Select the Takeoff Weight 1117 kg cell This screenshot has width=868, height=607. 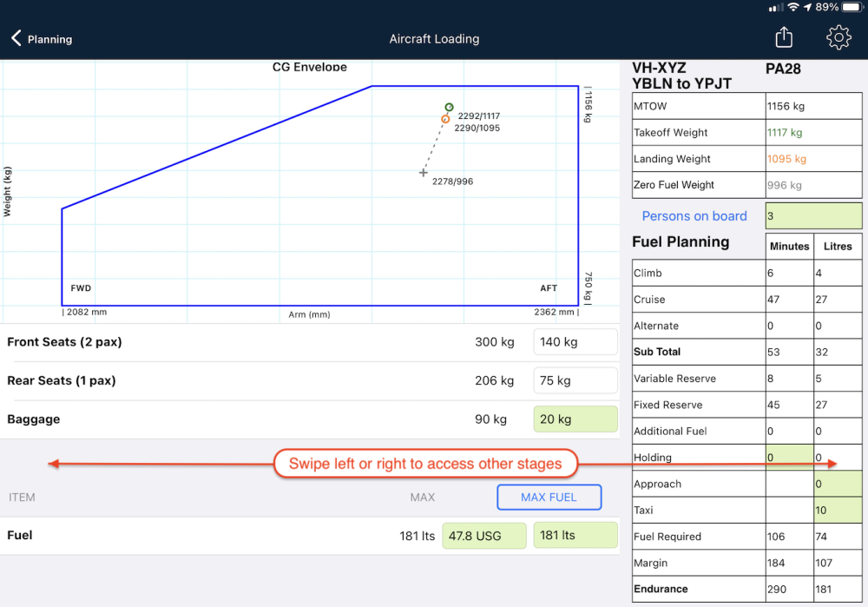coord(814,132)
